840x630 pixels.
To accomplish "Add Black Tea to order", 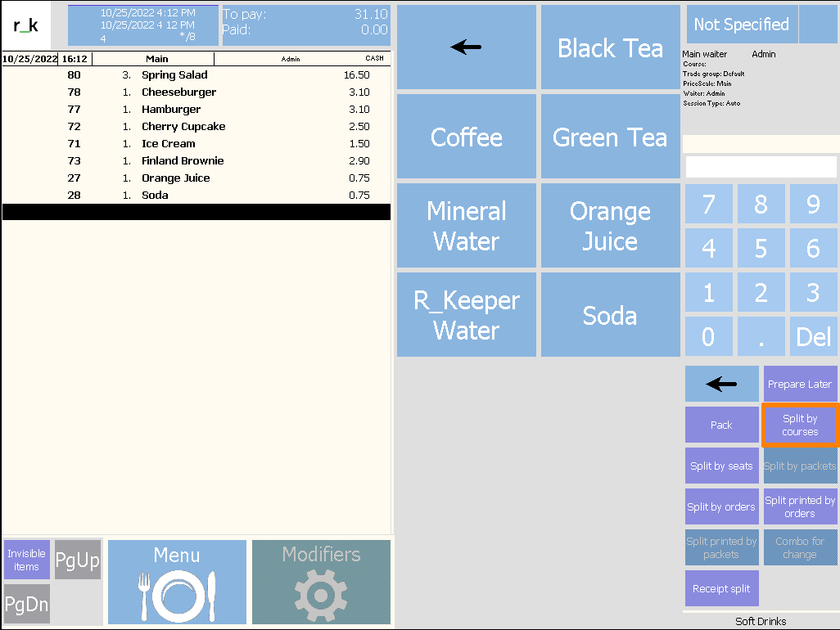I will click(x=610, y=47).
